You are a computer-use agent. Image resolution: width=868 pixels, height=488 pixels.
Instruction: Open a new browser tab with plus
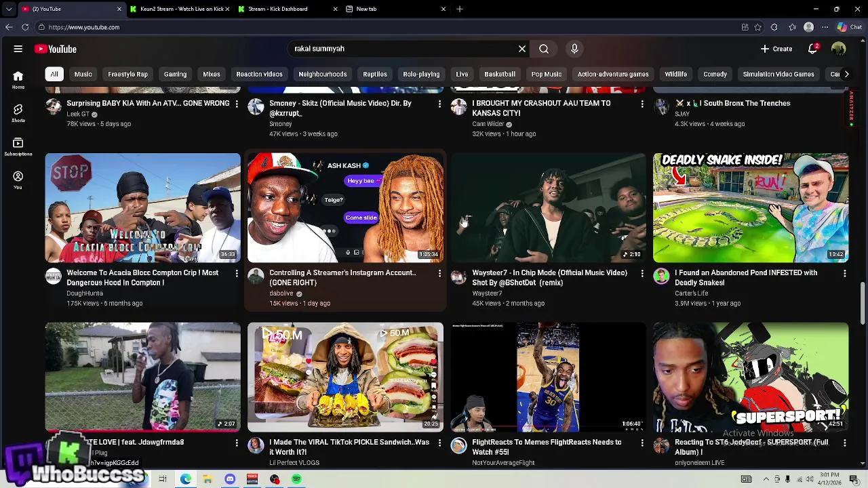click(460, 9)
